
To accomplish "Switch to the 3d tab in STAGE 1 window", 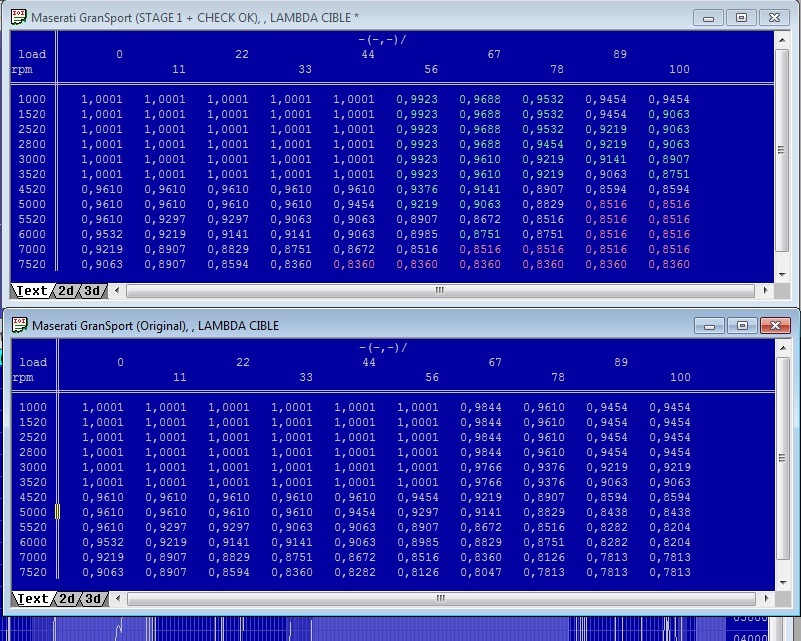I will coord(92,291).
